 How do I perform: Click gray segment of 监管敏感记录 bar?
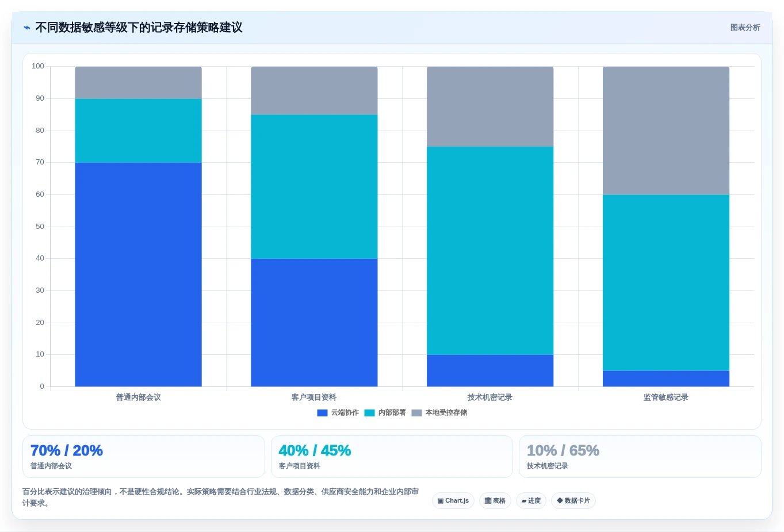[666, 131]
